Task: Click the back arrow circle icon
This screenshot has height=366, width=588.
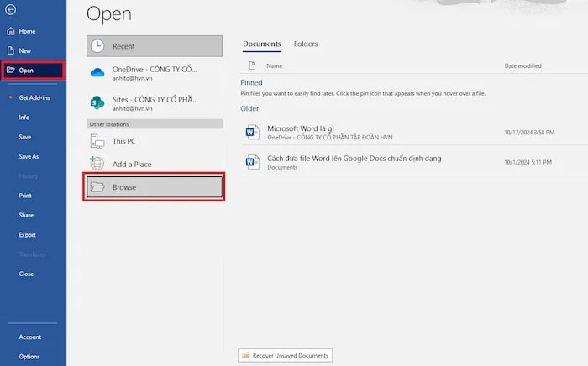Action: (x=10, y=9)
